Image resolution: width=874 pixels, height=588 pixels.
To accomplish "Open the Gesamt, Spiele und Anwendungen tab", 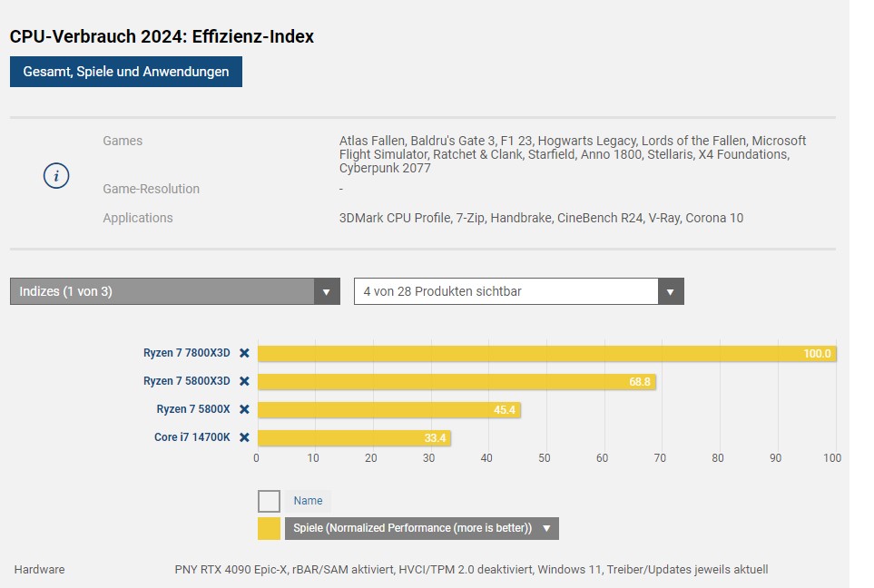I will point(126,72).
